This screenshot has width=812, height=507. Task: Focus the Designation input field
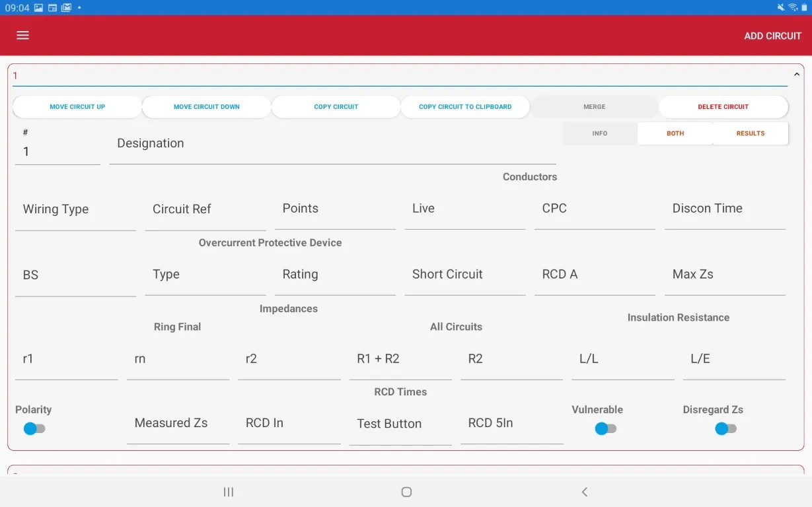[332, 145]
